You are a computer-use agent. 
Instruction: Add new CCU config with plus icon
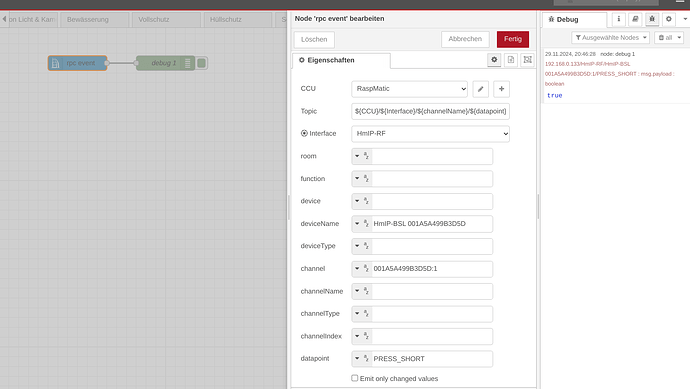501,89
